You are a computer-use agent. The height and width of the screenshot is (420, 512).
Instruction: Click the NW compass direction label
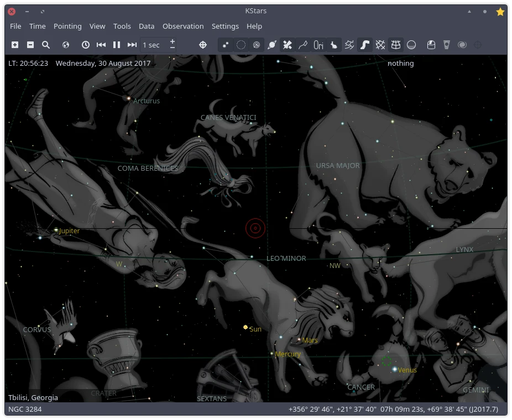(335, 266)
